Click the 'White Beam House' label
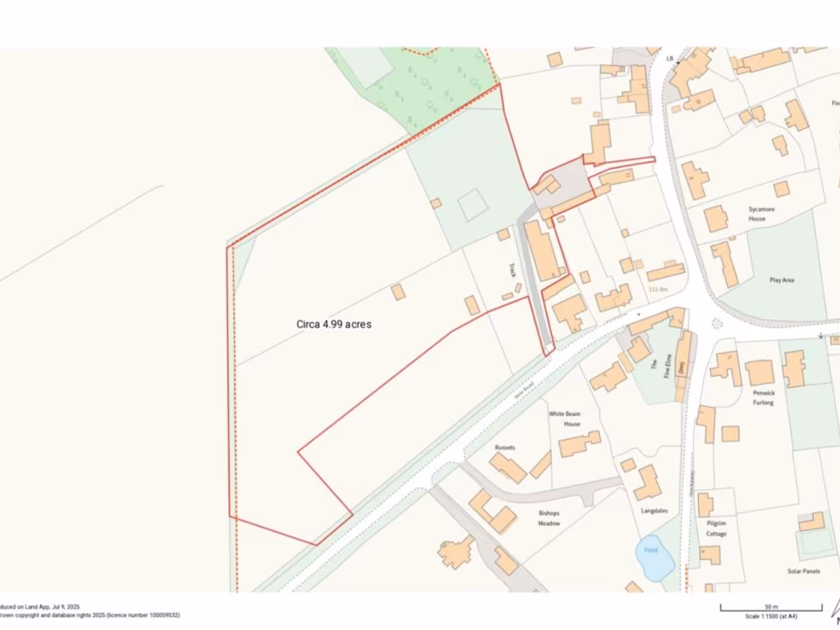840x630 pixels. tap(565, 418)
